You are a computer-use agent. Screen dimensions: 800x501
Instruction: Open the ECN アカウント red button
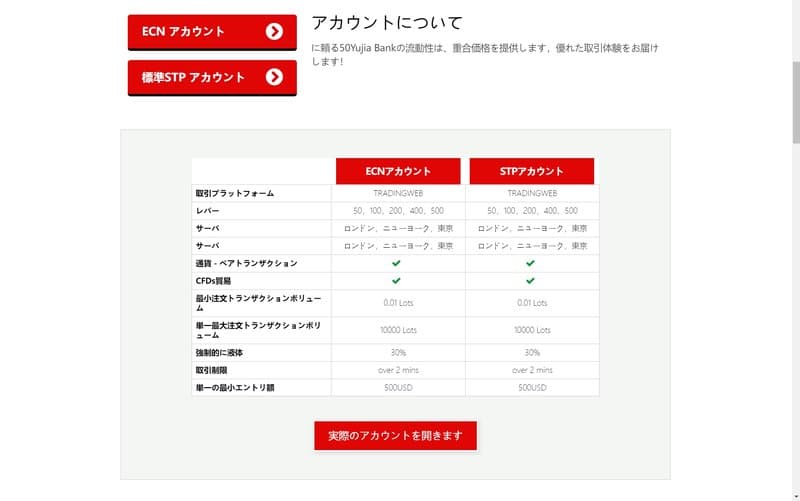pyautogui.click(x=212, y=32)
